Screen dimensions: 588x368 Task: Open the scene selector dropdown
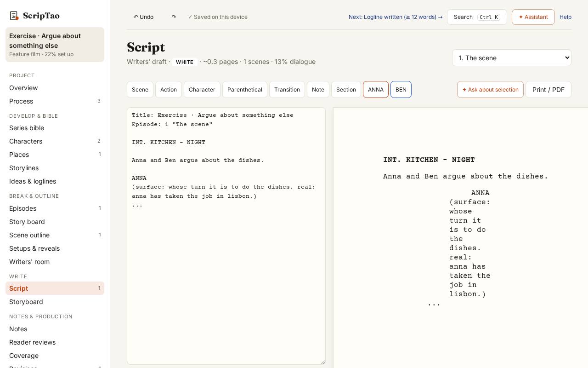click(512, 58)
